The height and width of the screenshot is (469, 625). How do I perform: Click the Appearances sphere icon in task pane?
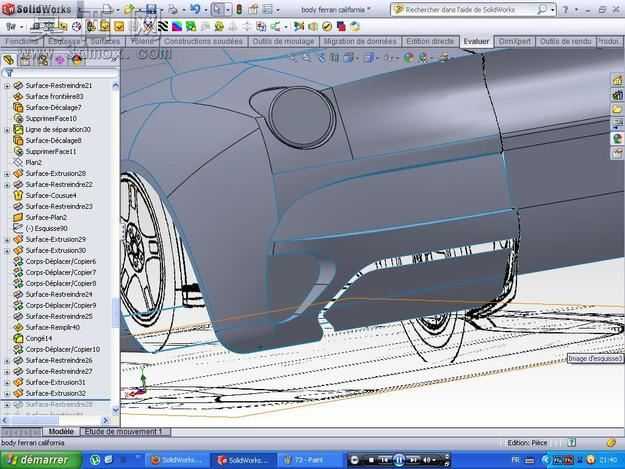[617, 138]
